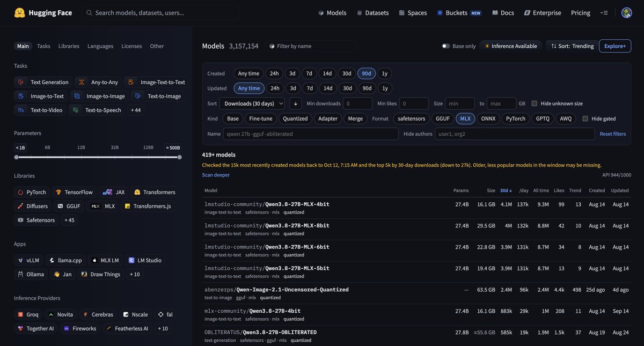This screenshot has width=644, height=346.
Task: Select Ollama app filter
Action: (31, 274)
